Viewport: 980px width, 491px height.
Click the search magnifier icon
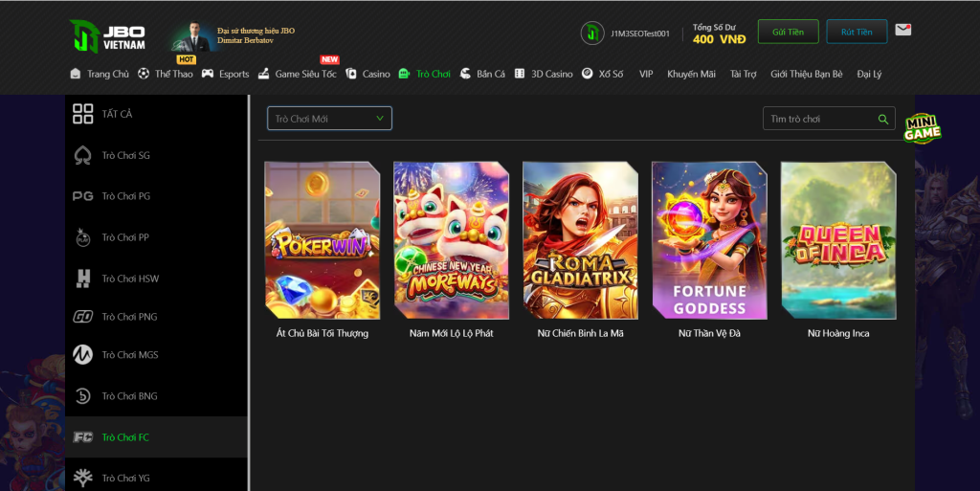[883, 119]
